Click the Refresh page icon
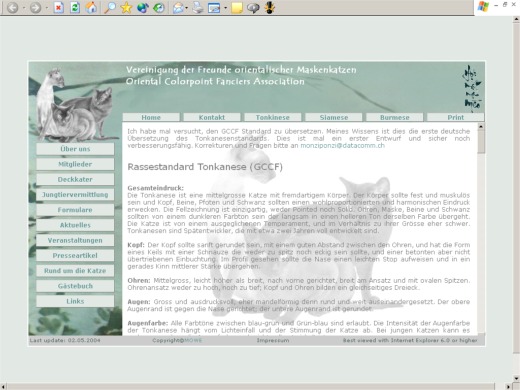The image size is (520, 390). pos(75,7)
